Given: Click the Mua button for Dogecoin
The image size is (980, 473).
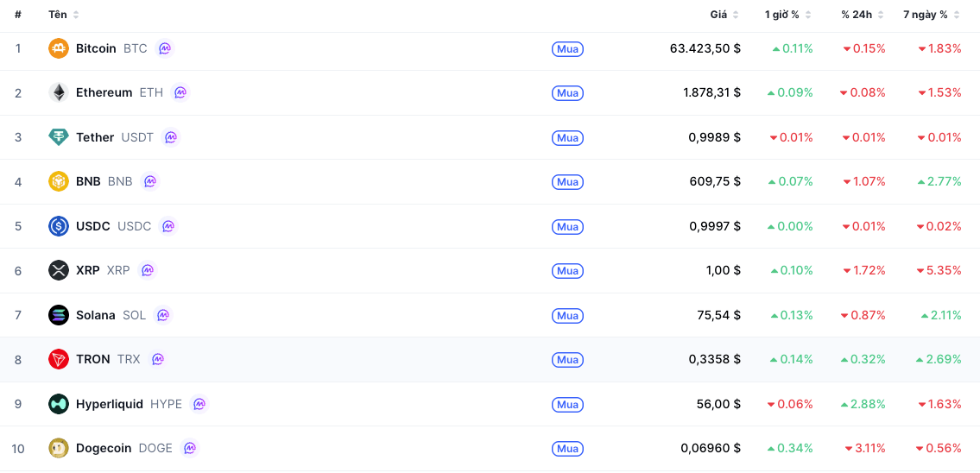Looking at the screenshot, I should [567, 449].
